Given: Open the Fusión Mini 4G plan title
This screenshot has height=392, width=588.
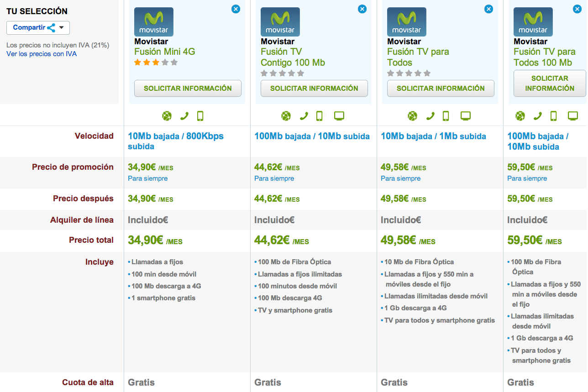Looking at the screenshot, I should click(165, 52).
